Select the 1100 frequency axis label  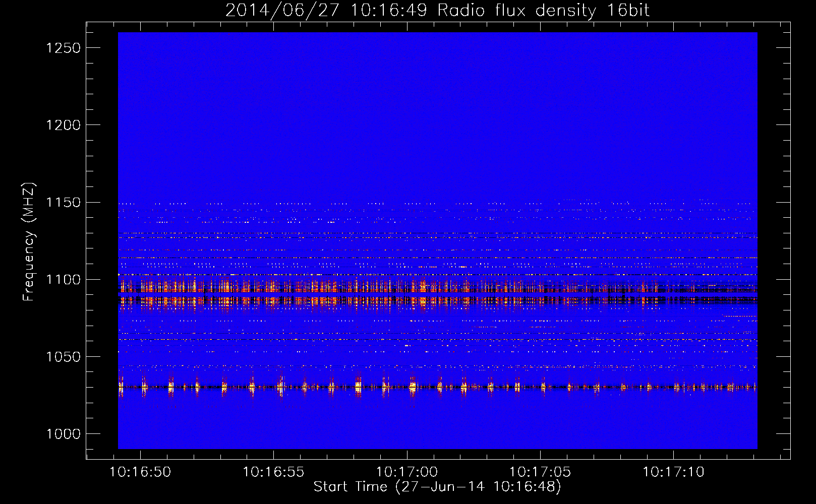pyautogui.click(x=63, y=279)
